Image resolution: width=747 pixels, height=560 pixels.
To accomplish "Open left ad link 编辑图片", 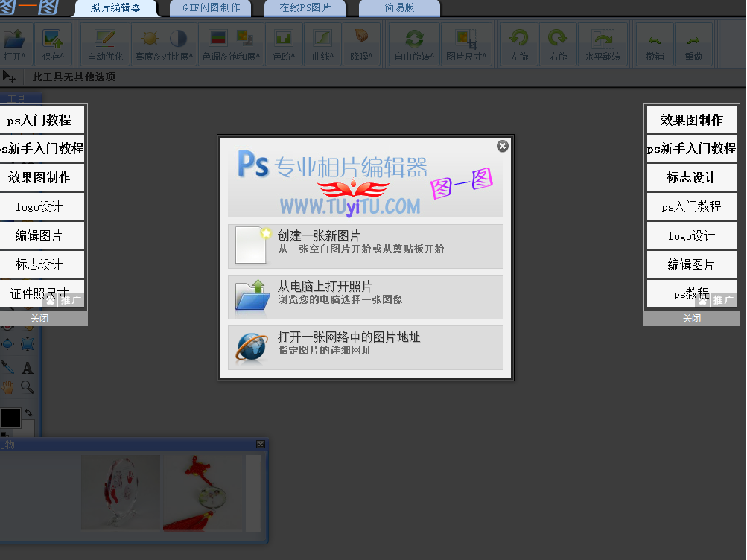I will pos(40,236).
